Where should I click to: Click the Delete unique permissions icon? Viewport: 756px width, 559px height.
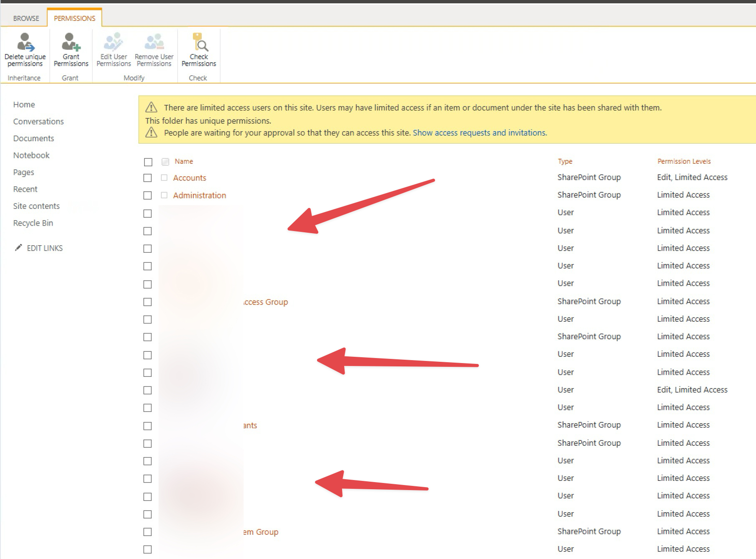pos(25,42)
